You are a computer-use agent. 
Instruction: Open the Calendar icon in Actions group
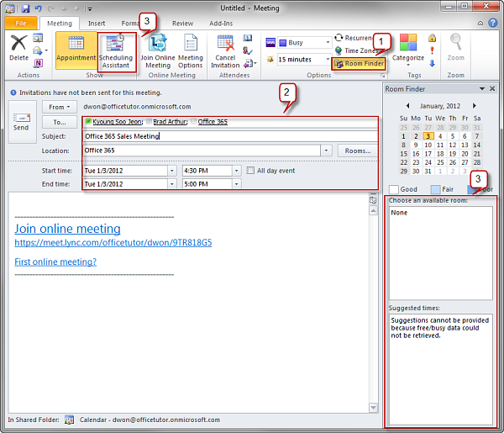point(38,38)
